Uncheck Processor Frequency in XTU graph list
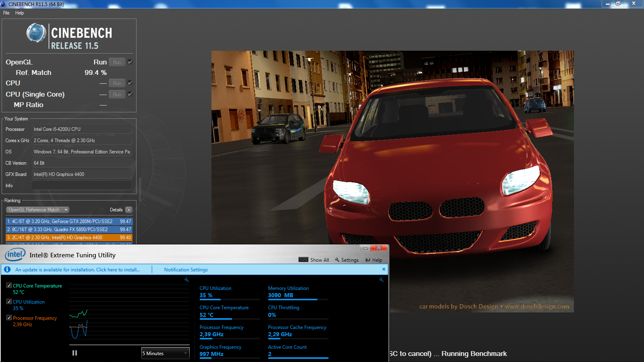The image size is (644, 362). tap(9, 318)
